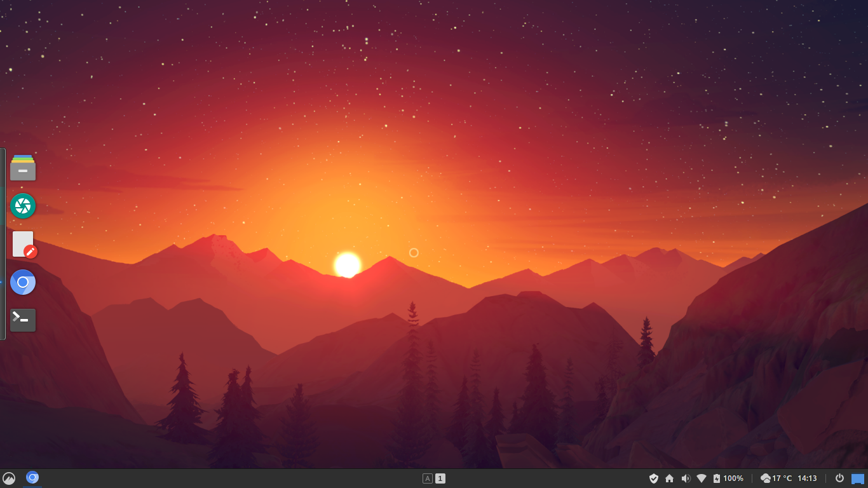Click the shield security icon in tray
This screenshot has height=488, width=868.
(653, 478)
